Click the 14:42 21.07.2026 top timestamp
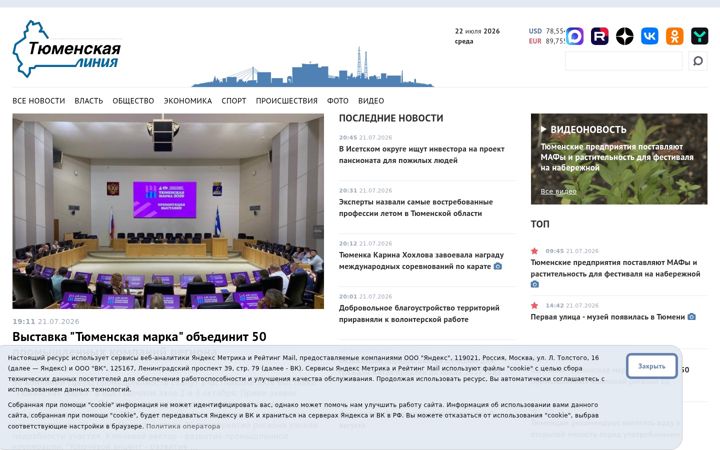This screenshot has height=450, width=720. pos(572,305)
